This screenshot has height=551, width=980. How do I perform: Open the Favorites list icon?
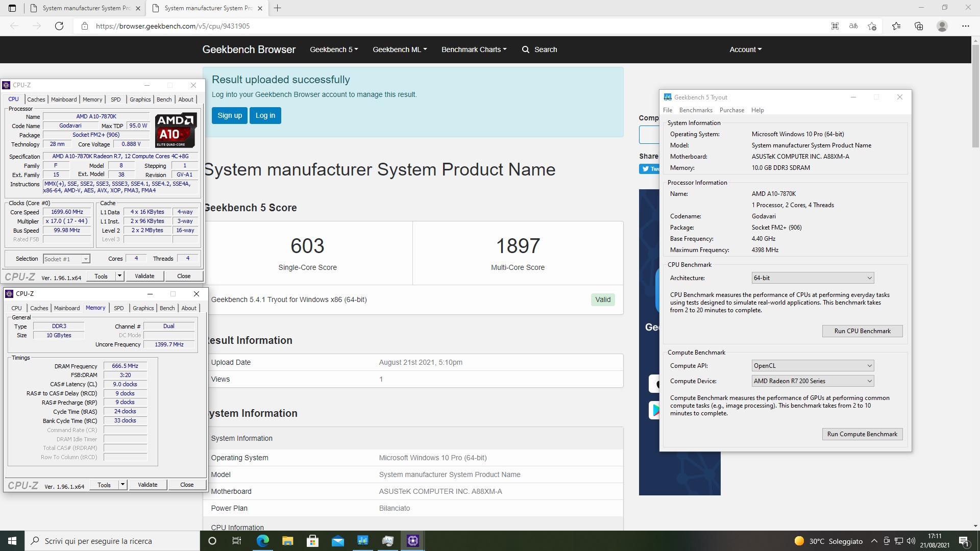pyautogui.click(x=896, y=26)
